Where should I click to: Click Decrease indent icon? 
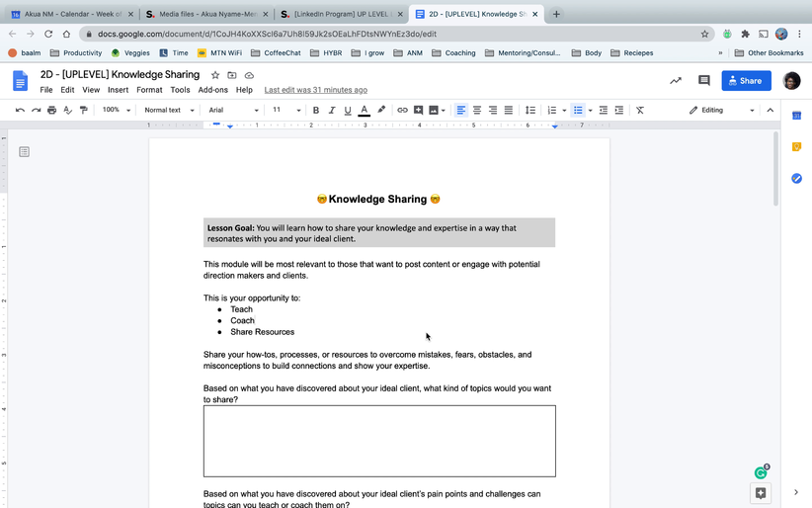pos(604,110)
